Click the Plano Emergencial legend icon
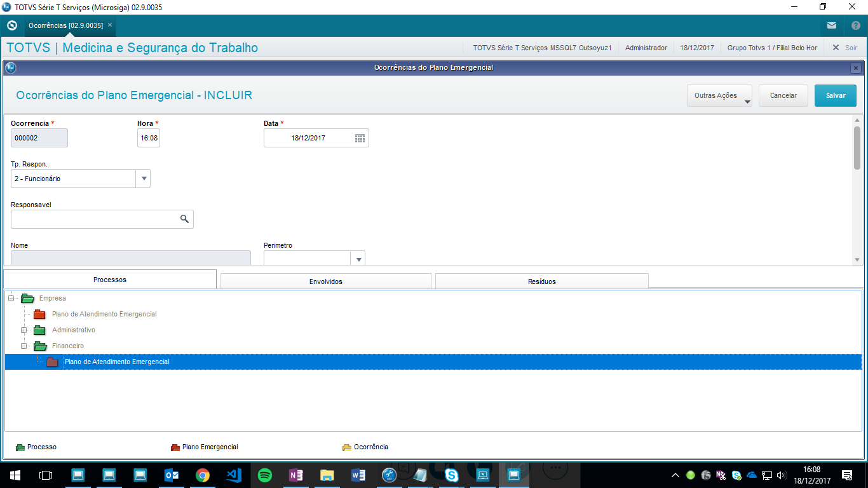 175,447
